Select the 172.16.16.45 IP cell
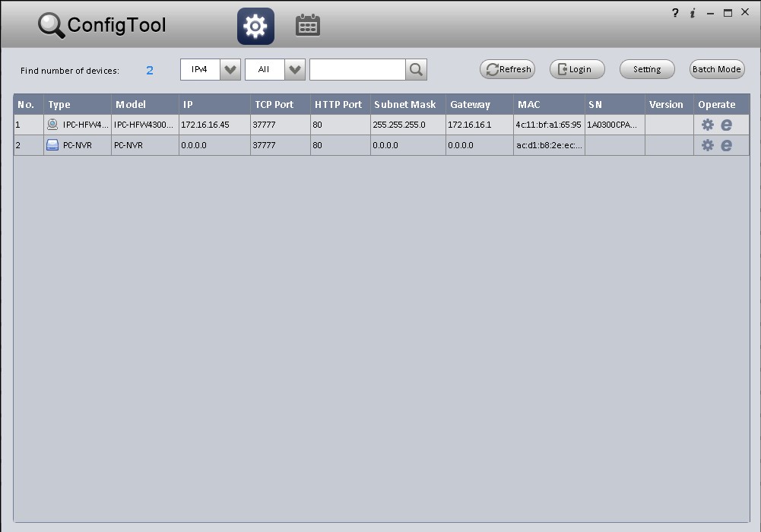 (x=214, y=125)
